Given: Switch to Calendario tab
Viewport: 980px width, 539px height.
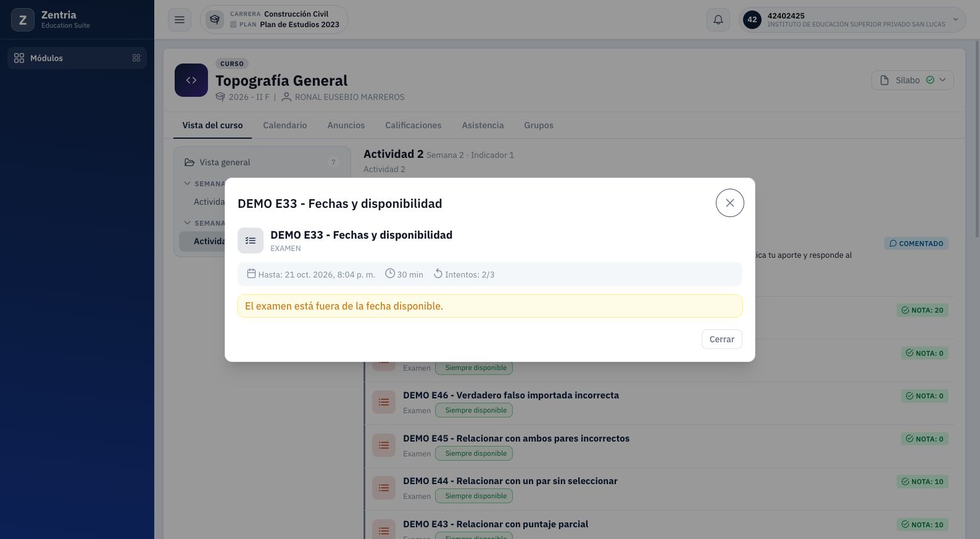Looking at the screenshot, I should [x=284, y=125].
